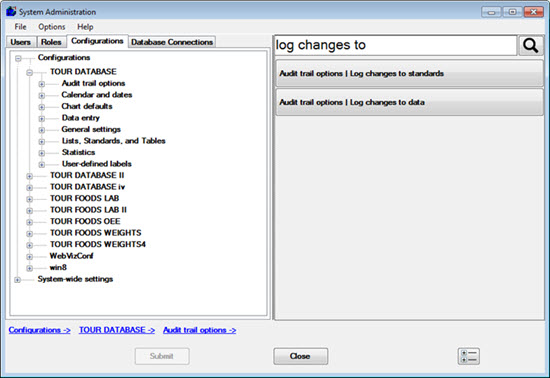Screen dimensions: 550x378
Task: Expand the Chart defaults node
Action: coord(41,107)
